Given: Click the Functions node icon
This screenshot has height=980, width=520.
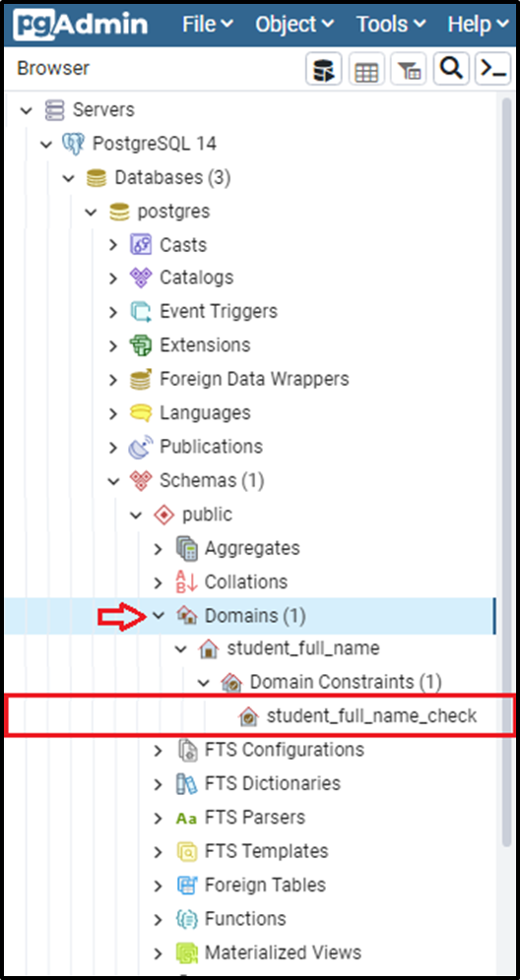Looking at the screenshot, I should (x=186, y=919).
